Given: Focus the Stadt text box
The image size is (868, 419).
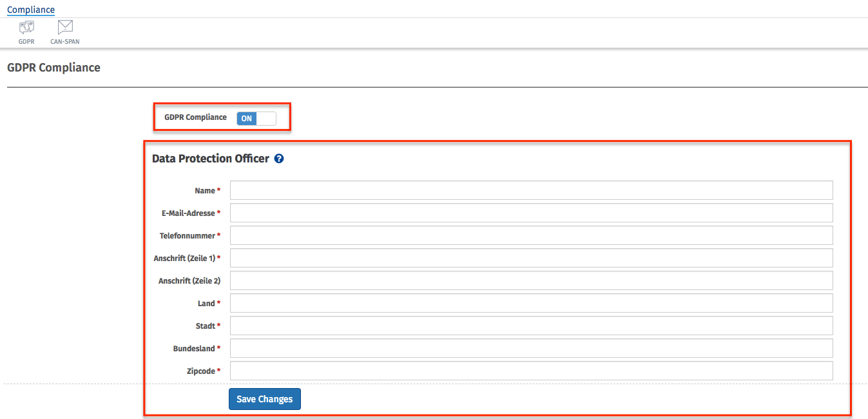Looking at the screenshot, I should tap(531, 326).
